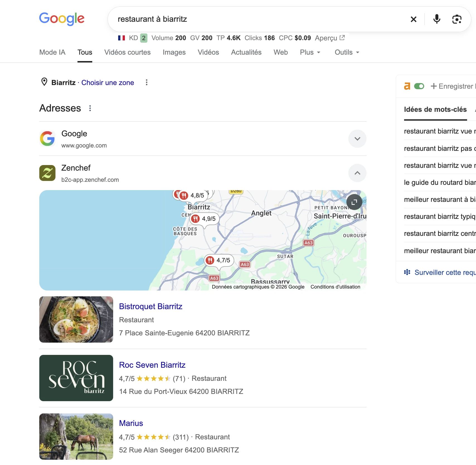Screen dimensions: 476x465
Task: Switch to Vidéos courtes tab
Action: [127, 52]
